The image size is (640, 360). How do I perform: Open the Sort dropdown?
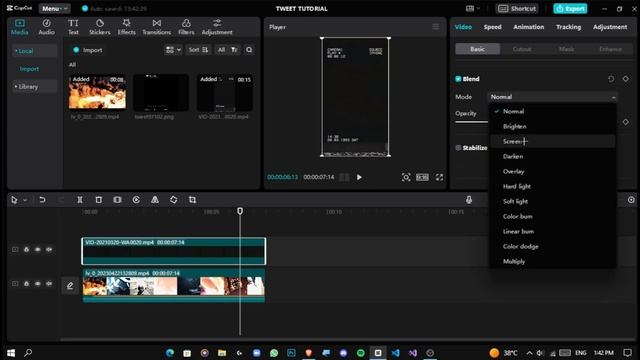coord(198,50)
